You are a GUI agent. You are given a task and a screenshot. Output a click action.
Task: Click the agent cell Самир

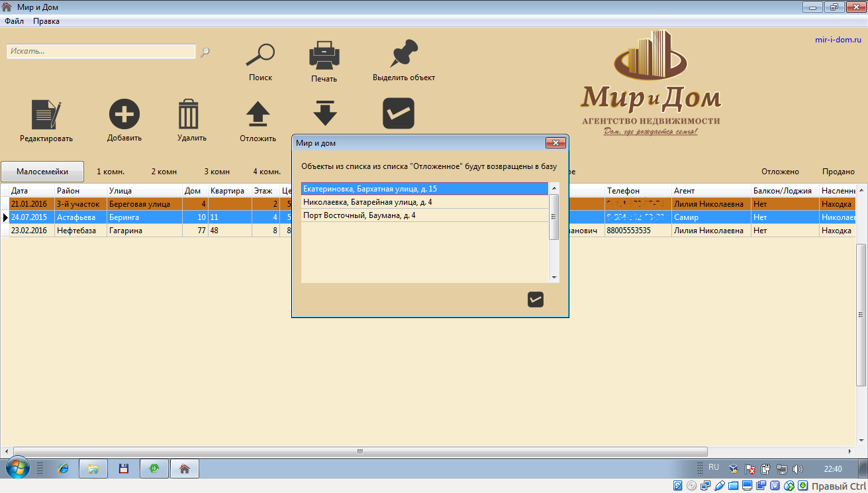(x=711, y=217)
